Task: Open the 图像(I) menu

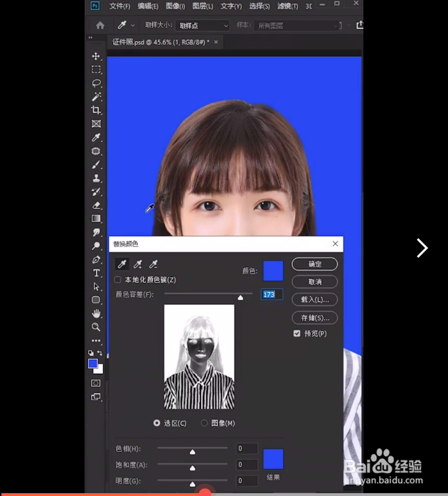Action: 176,6
